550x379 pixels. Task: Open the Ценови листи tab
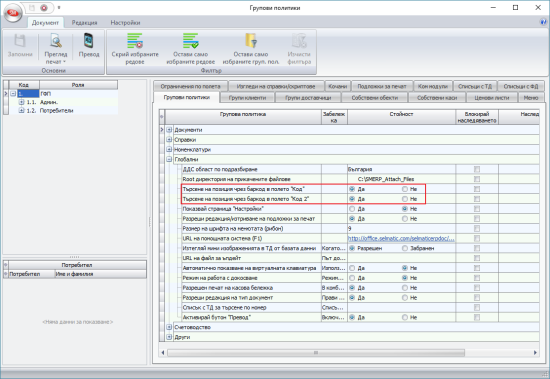tap(492, 98)
